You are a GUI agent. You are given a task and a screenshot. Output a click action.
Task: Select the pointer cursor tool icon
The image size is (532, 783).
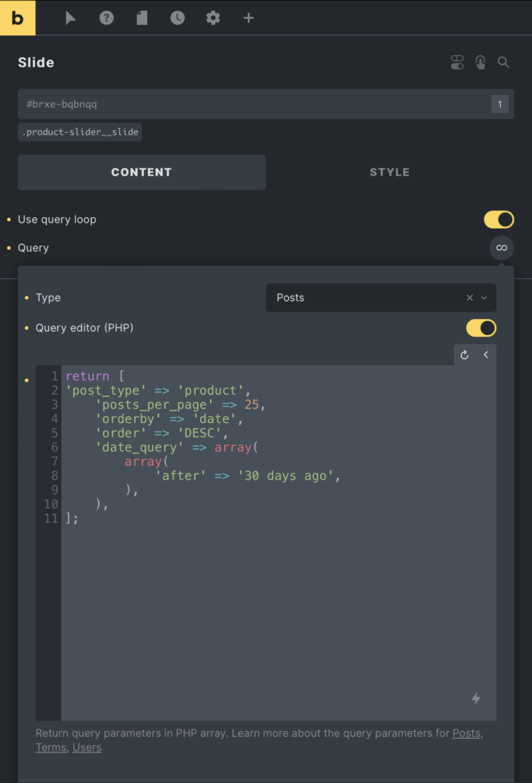70,18
